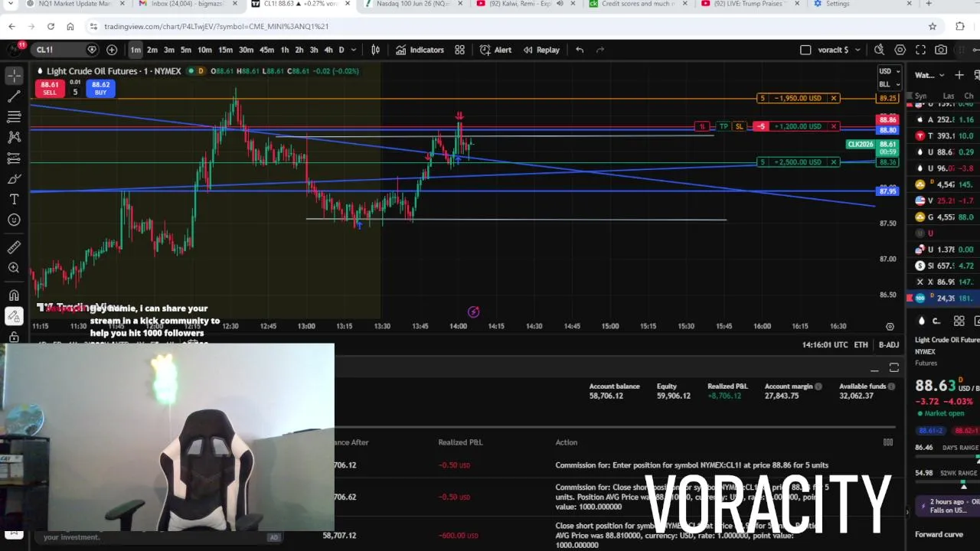Redo the last chart action

click(600, 50)
